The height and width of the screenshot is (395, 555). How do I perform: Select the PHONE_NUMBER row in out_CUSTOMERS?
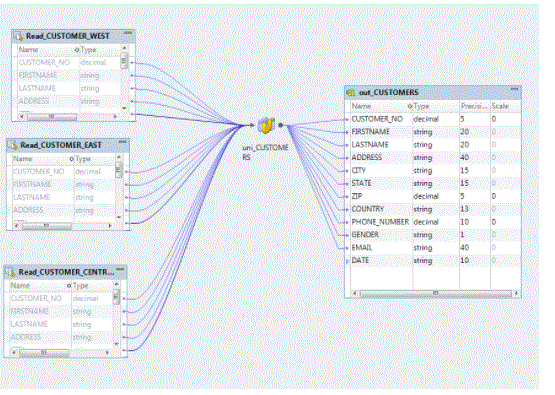pyautogui.click(x=435, y=222)
